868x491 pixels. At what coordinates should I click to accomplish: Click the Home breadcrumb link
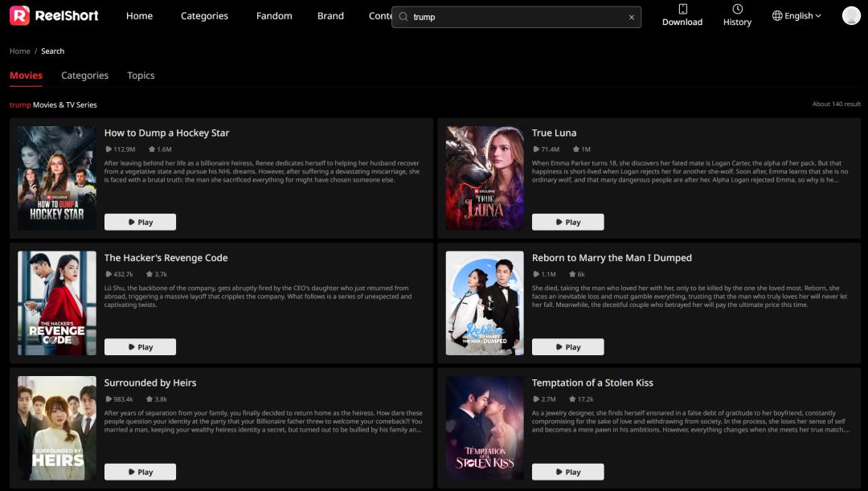click(x=20, y=51)
